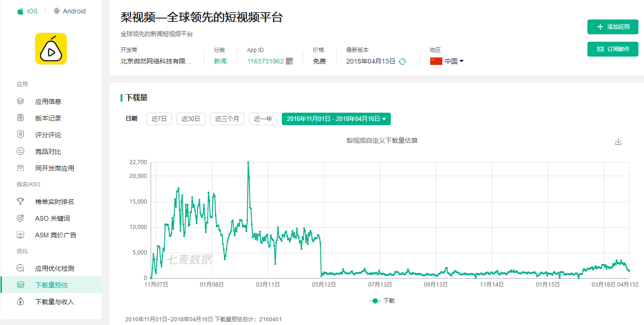Open the custom date range picker

[336, 119]
